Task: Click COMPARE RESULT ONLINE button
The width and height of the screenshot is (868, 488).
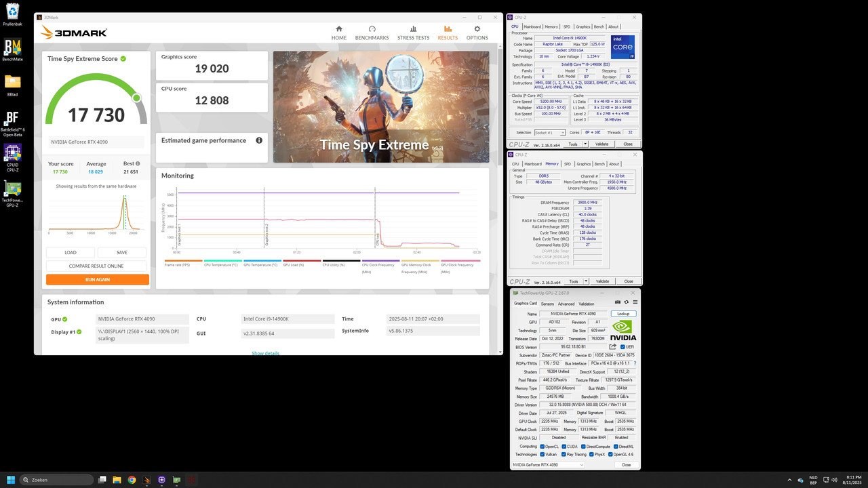Action: point(98,266)
